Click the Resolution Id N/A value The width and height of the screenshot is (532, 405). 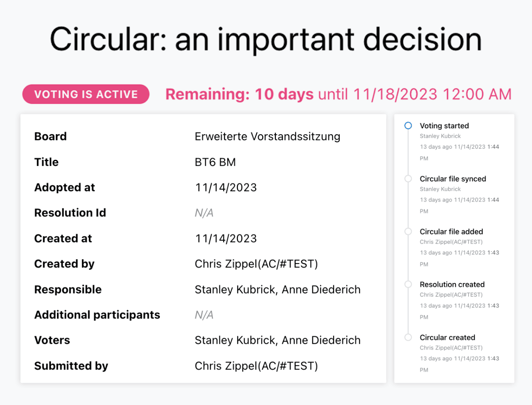pyautogui.click(x=204, y=213)
